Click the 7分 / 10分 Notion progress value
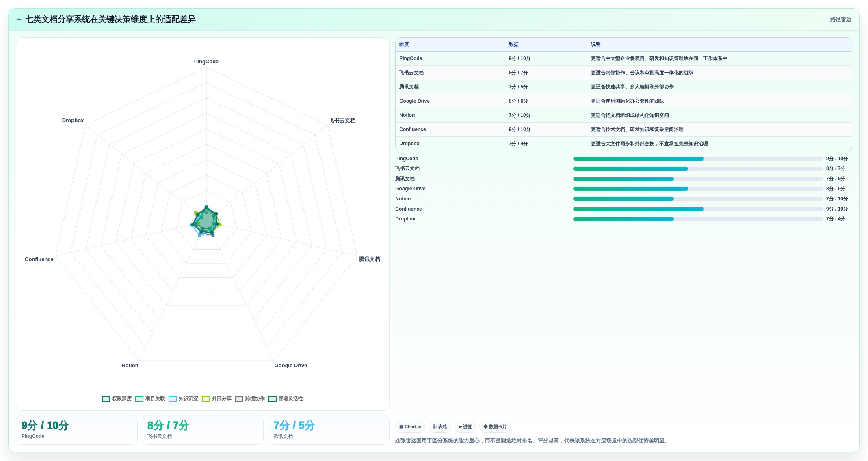Viewport: 868px width, 461px height. click(x=837, y=199)
